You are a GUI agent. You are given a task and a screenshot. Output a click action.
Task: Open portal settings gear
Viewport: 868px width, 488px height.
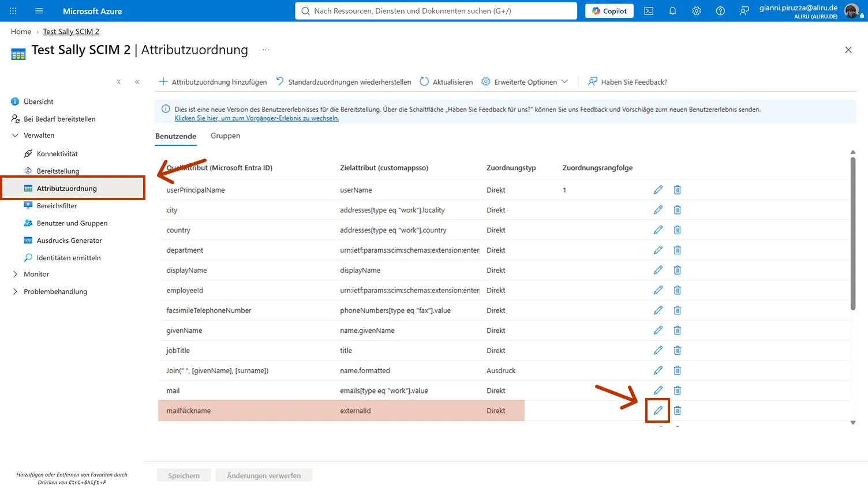point(697,11)
